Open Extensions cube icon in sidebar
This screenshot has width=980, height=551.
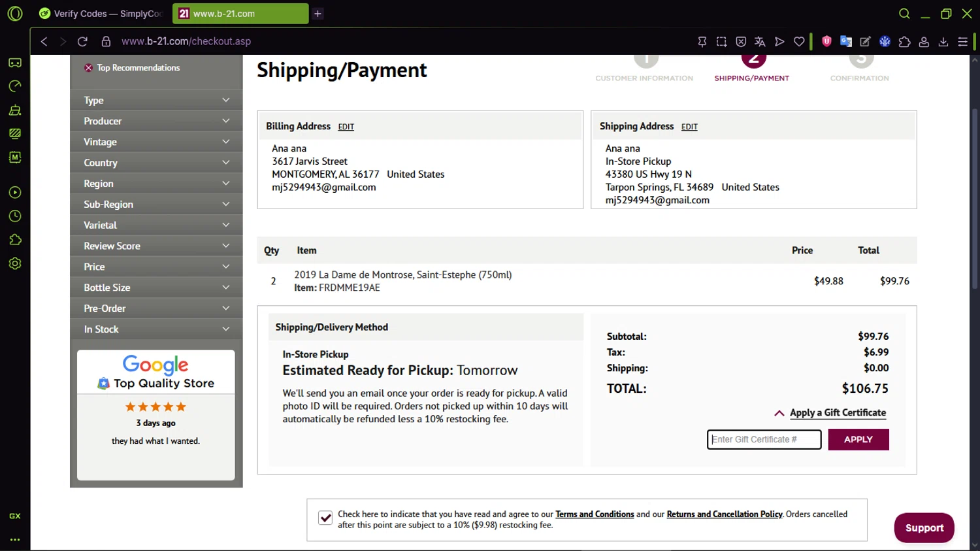[15, 240]
